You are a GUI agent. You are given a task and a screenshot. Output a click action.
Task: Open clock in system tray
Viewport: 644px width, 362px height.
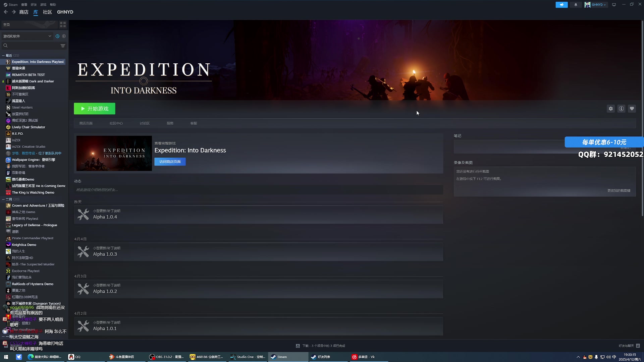[630, 357]
